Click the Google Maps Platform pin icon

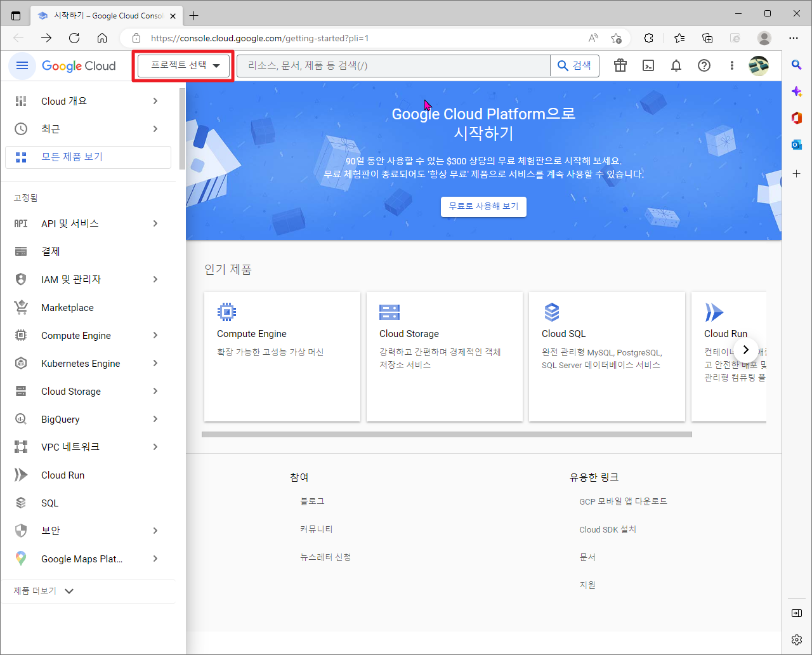point(21,559)
